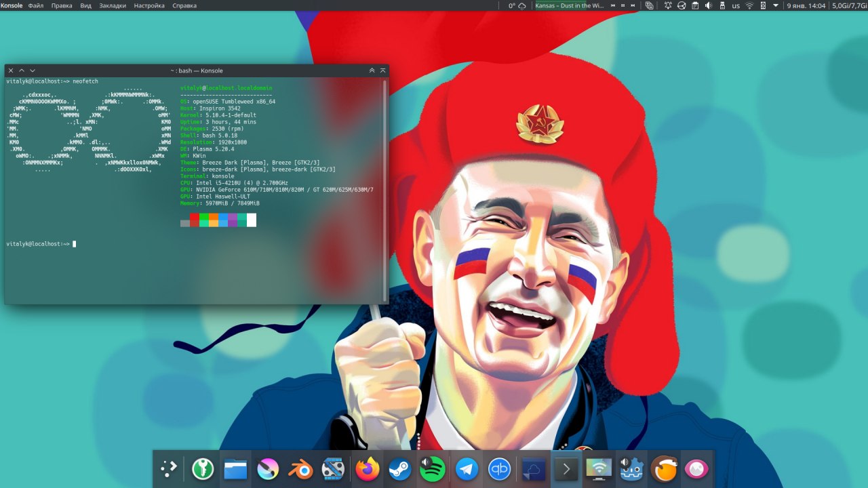868x488 pixels.
Task: Open the Plasma application launcher in the dock
Action: (170, 469)
